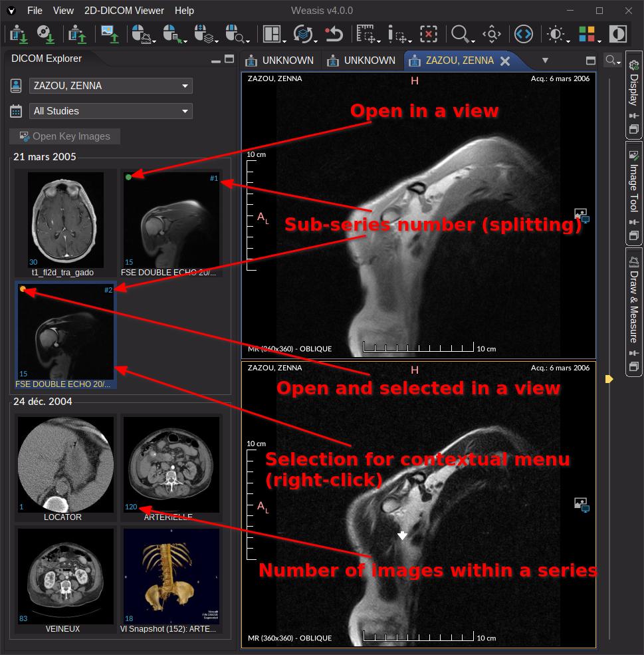Open the All Studies combo box
Screen dimensions: 644x655
[110, 111]
